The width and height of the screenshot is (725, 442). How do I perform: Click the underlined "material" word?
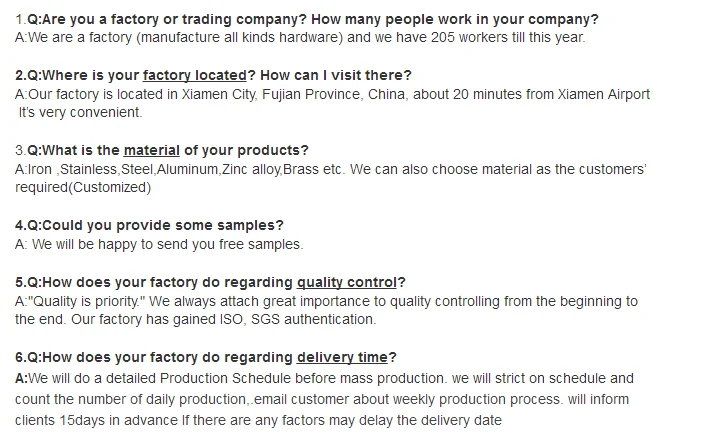151,151
